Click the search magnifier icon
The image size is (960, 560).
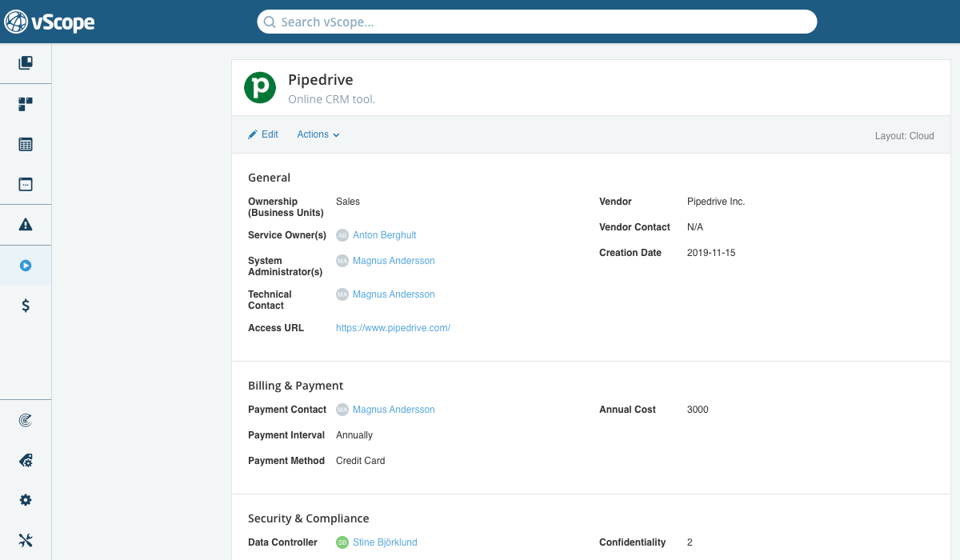pyautogui.click(x=270, y=22)
